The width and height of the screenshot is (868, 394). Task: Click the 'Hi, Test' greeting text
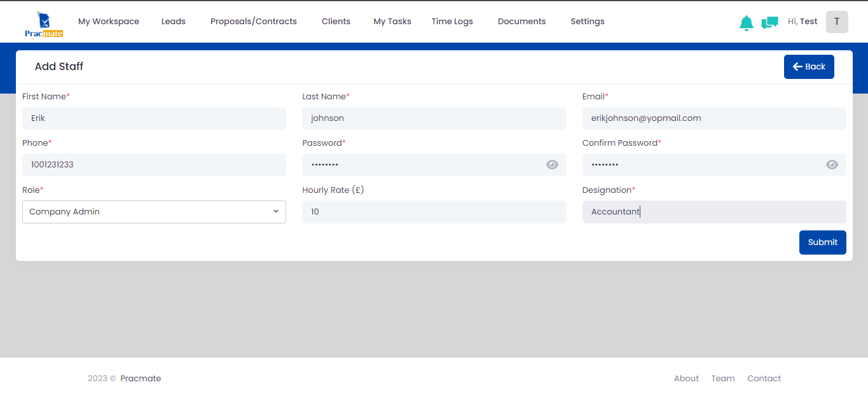pyautogui.click(x=803, y=22)
